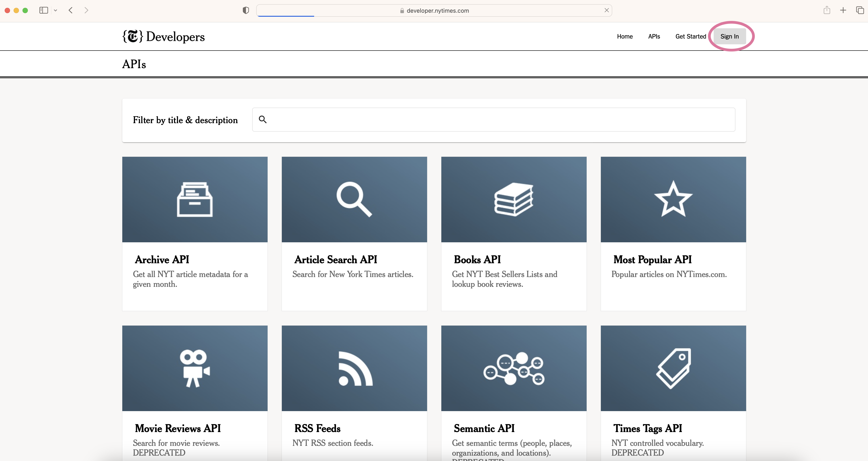Click 'Popular articles on NYTimes.com.' text
This screenshot has height=461, width=868.
(669, 274)
